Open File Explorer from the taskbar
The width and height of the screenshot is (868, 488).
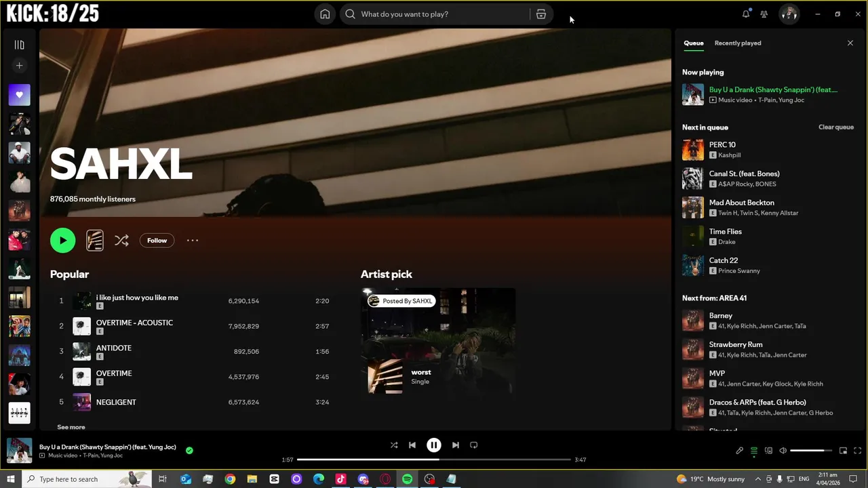coord(252,479)
